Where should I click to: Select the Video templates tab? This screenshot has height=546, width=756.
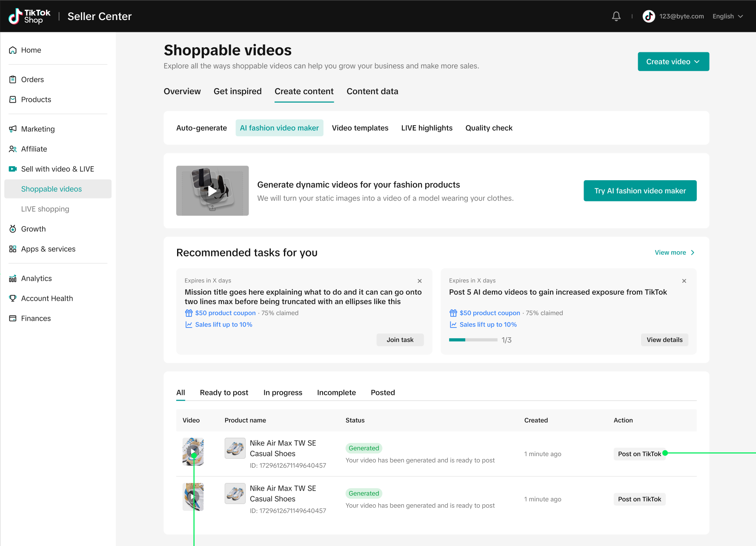(360, 128)
